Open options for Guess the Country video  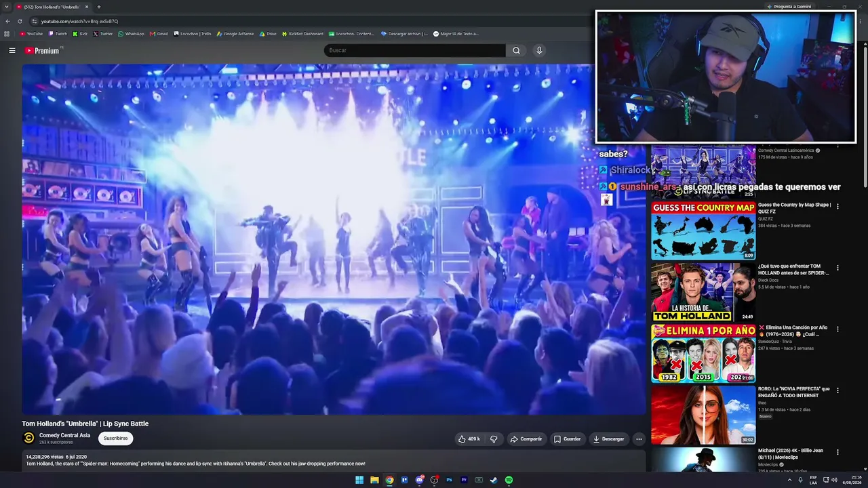click(x=837, y=207)
